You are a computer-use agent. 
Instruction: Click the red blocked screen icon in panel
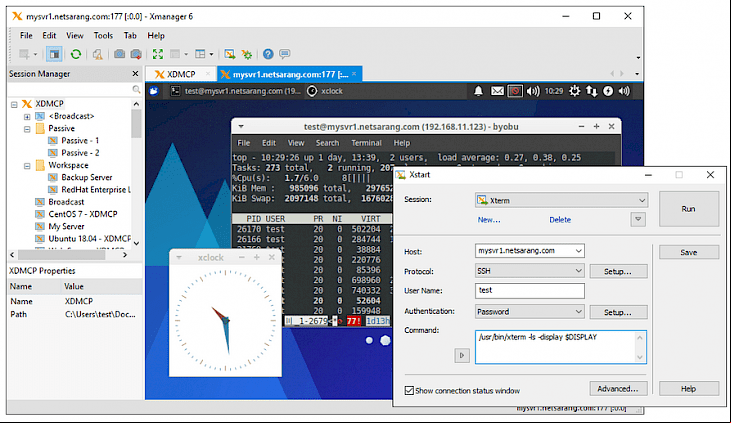tap(515, 91)
